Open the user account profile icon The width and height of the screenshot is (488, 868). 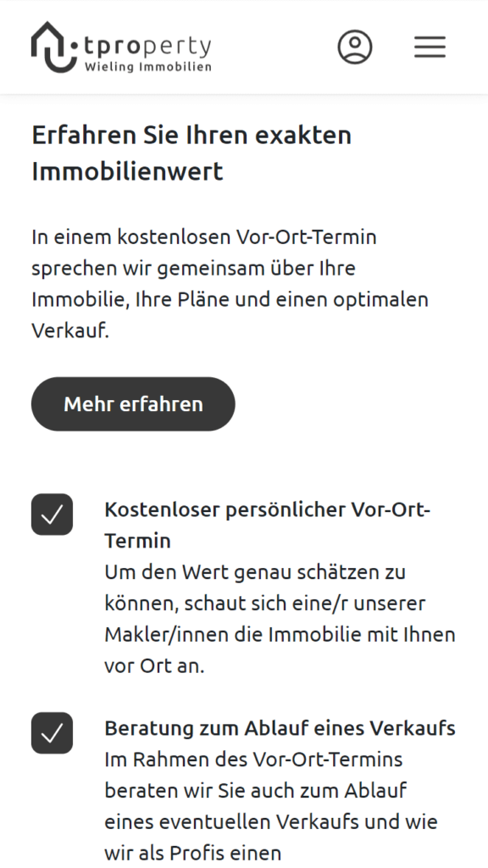pos(355,47)
